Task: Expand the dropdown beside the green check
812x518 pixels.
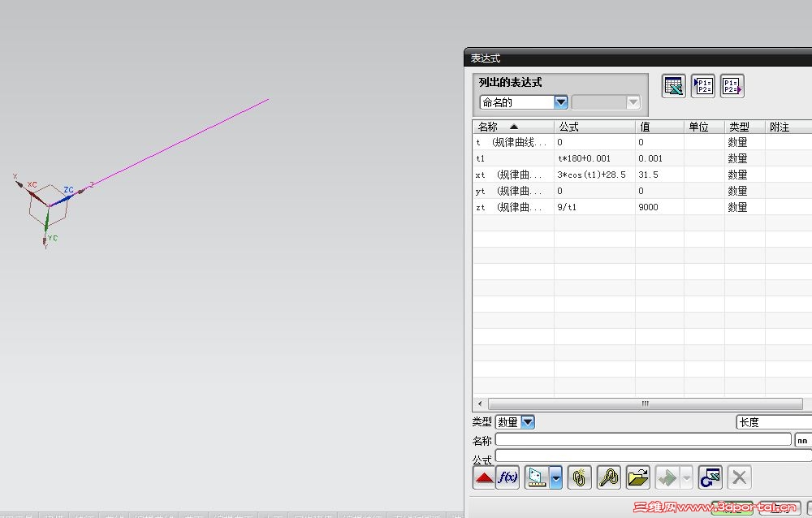Action: click(x=686, y=477)
